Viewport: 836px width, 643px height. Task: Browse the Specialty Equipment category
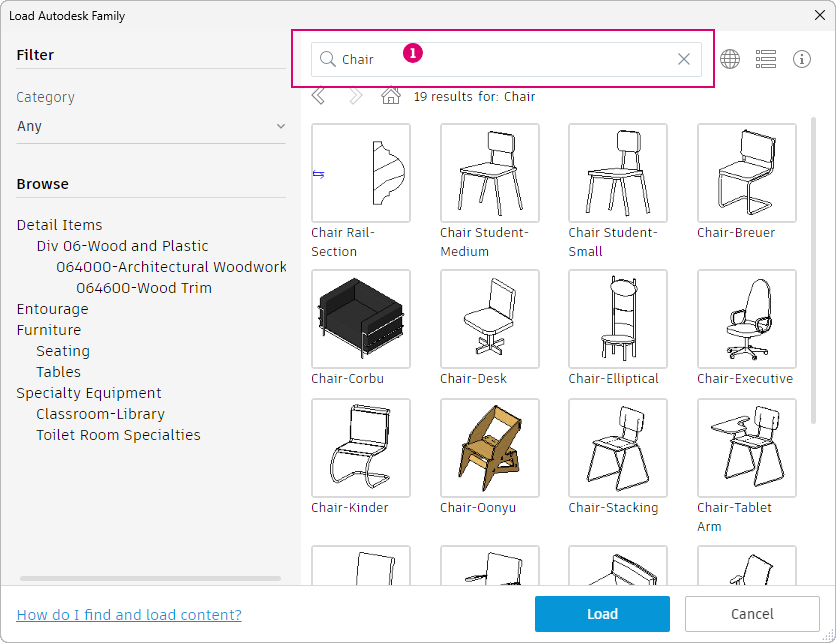pos(89,393)
